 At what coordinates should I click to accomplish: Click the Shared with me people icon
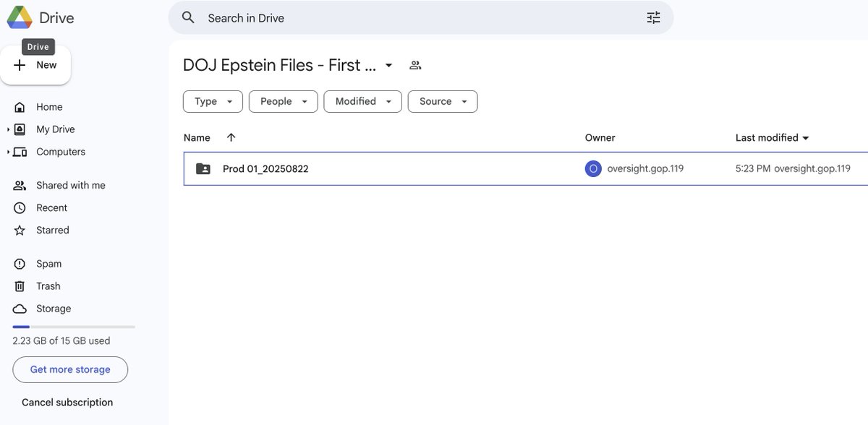pyautogui.click(x=20, y=186)
